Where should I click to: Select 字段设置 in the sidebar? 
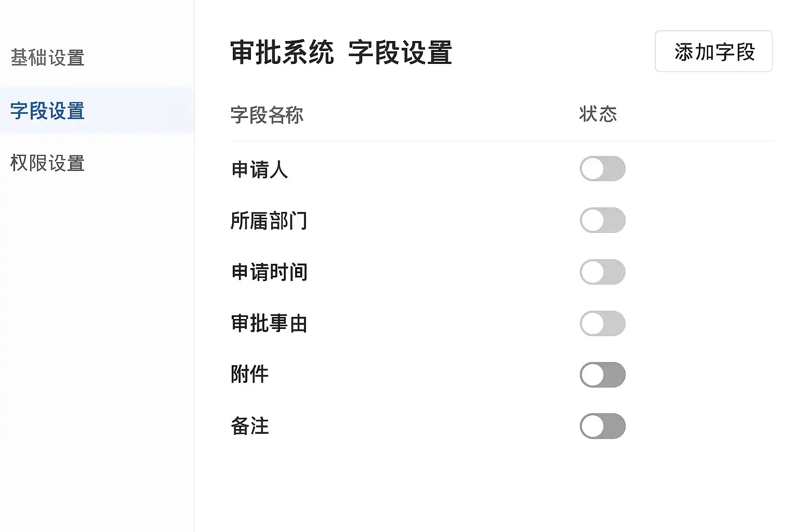(47, 111)
